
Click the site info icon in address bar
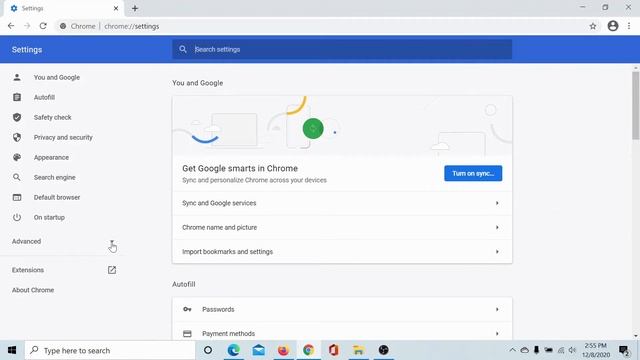63,26
